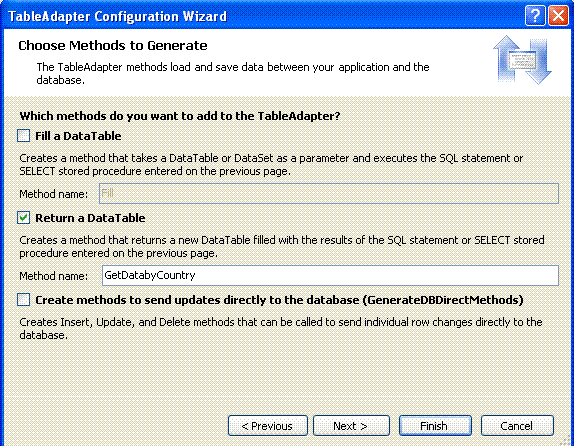Image resolution: width=574 pixels, height=446 pixels.
Task: Go back with the Previous button
Action: coord(268,425)
